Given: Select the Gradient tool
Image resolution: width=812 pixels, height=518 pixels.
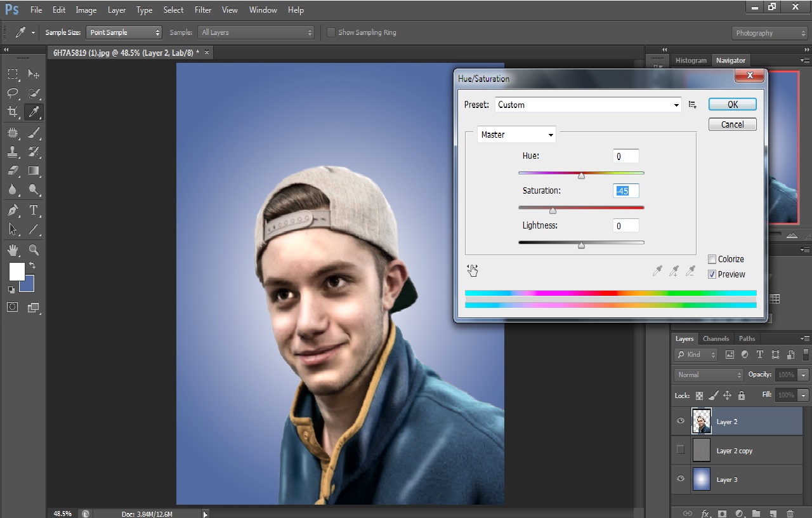Looking at the screenshot, I should pyautogui.click(x=34, y=171).
